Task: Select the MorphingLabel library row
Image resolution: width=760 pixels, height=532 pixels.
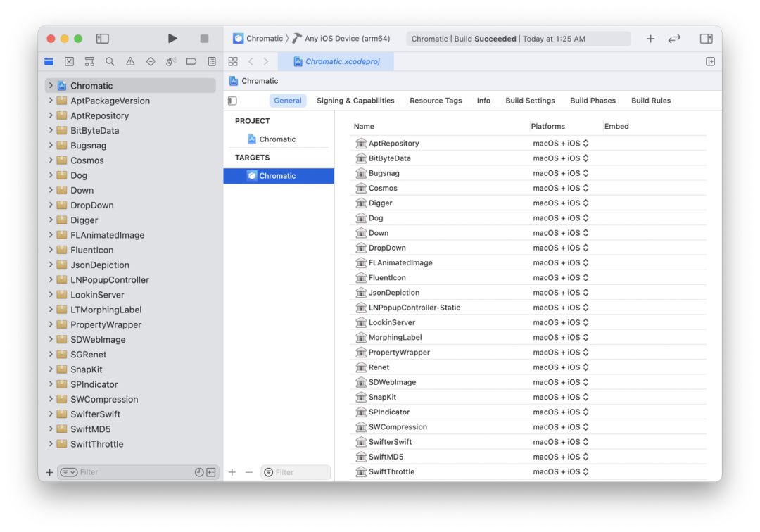Action: pyautogui.click(x=528, y=337)
